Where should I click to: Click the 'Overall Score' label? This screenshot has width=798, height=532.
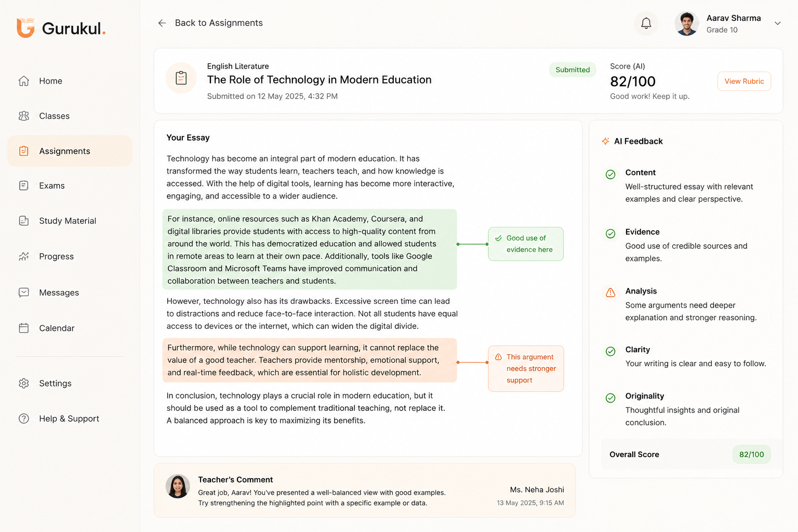click(634, 455)
